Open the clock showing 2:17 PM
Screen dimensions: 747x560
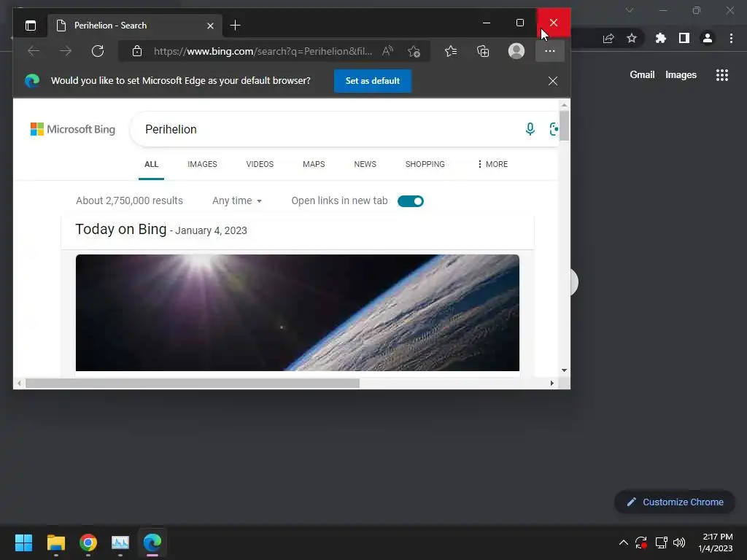[715, 542]
